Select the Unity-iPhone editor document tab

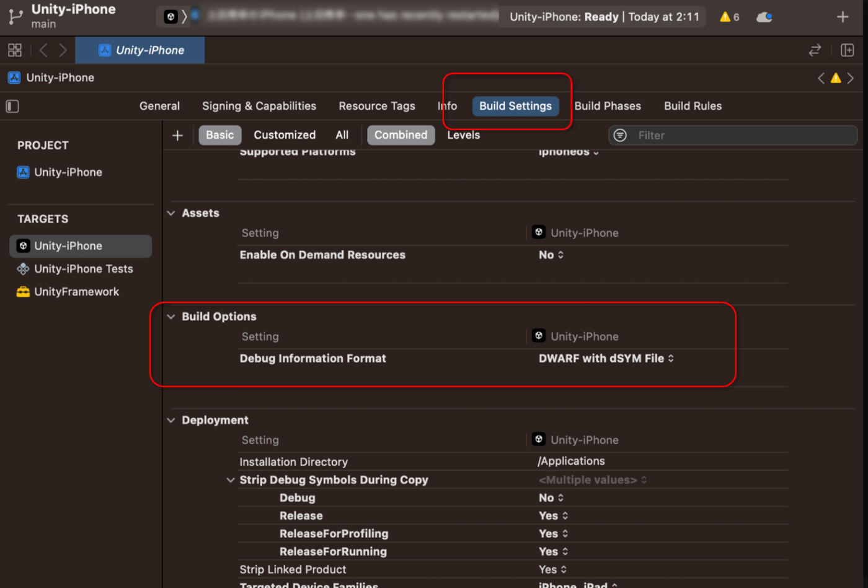(x=140, y=50)
